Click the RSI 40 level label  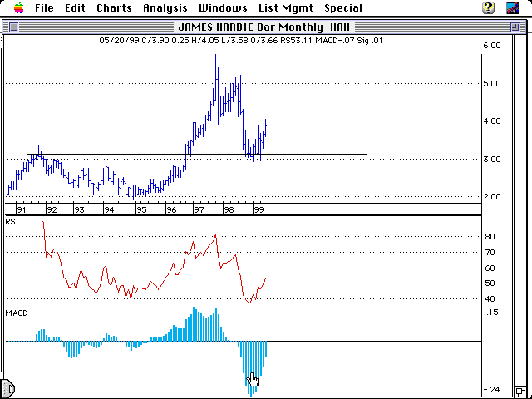coord(490,299)
